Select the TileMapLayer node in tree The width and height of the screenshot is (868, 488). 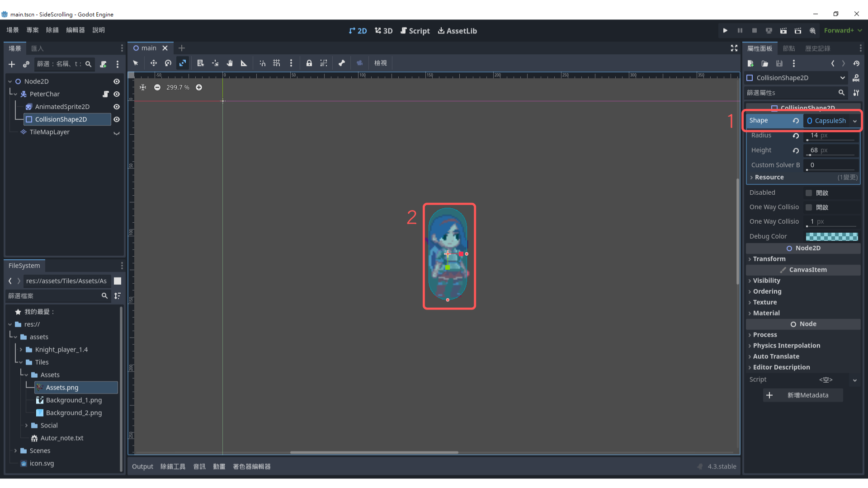pyautogui.click(x=49, y=132)
